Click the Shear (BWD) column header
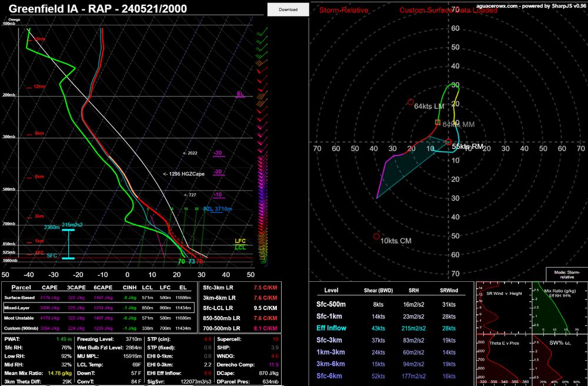Viewport: 588px width, 386px height. pyautogui.click(x=378, y=290)
